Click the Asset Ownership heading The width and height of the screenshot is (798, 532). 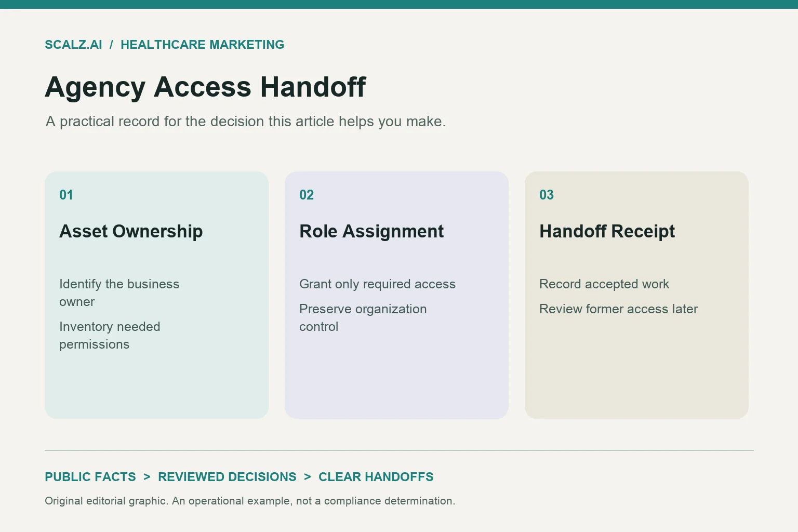click(131, 231)
